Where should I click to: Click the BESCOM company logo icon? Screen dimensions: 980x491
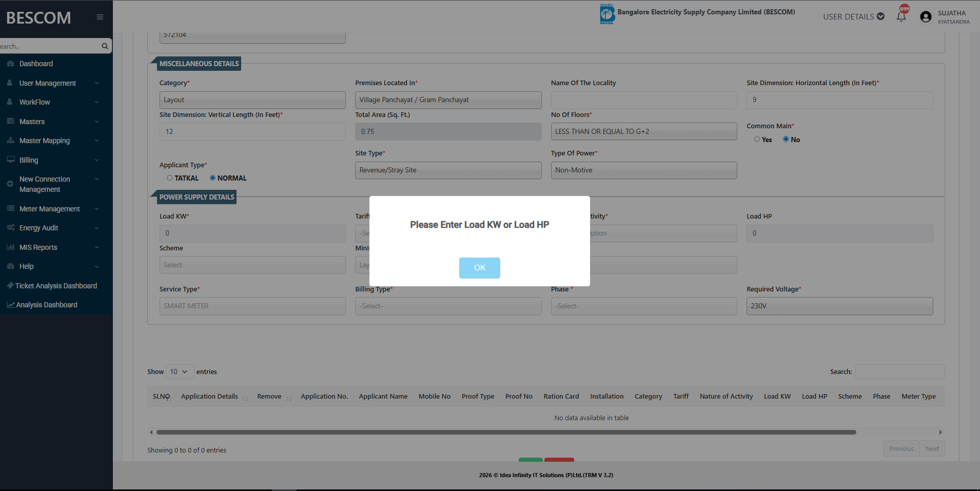pyautogui.click(x=607, y=14)
